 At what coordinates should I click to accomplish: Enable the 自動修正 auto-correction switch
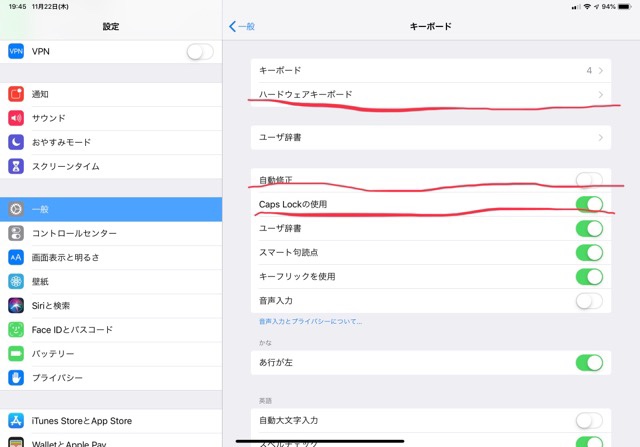(x=589, y=180)
